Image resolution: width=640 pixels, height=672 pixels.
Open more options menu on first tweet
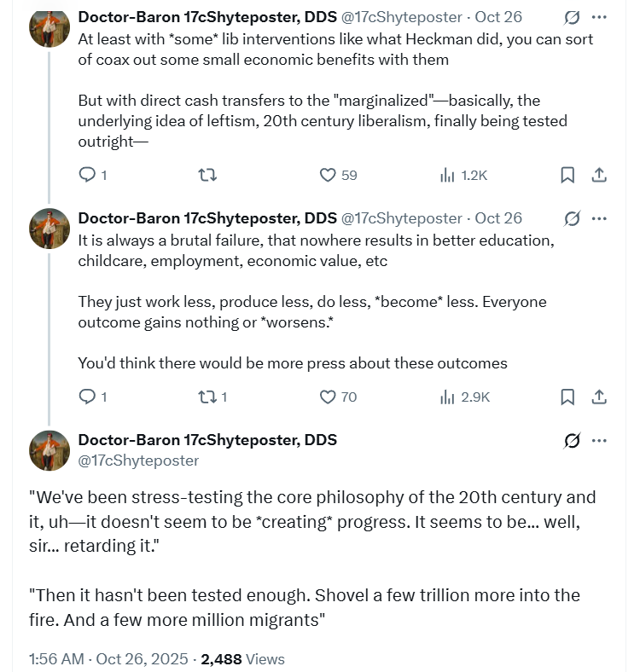[x=600, y=17]
